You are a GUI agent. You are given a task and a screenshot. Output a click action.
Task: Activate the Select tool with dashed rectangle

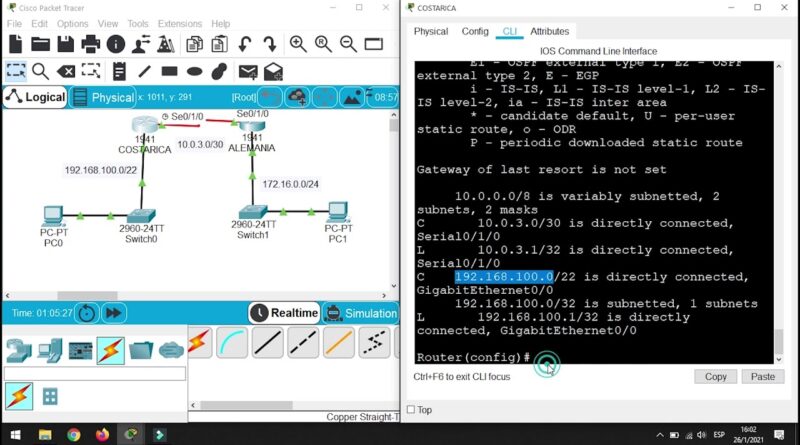(x=16, y=71)
